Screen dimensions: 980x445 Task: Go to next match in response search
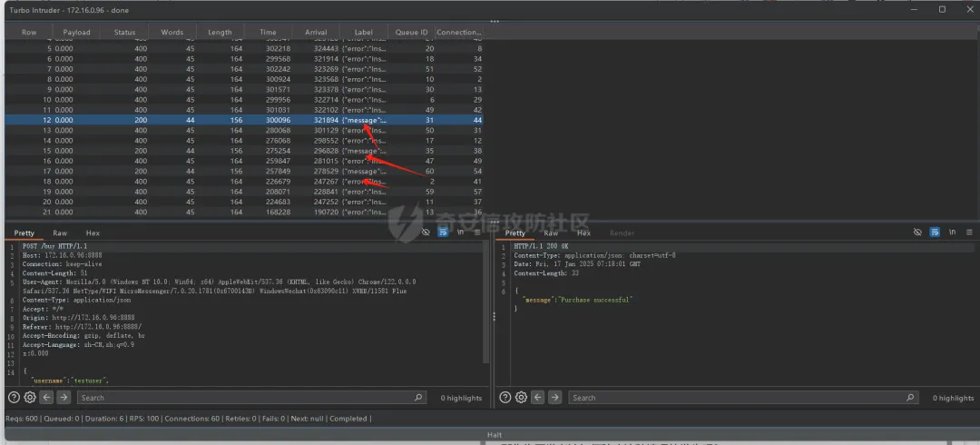coord(555,398)
